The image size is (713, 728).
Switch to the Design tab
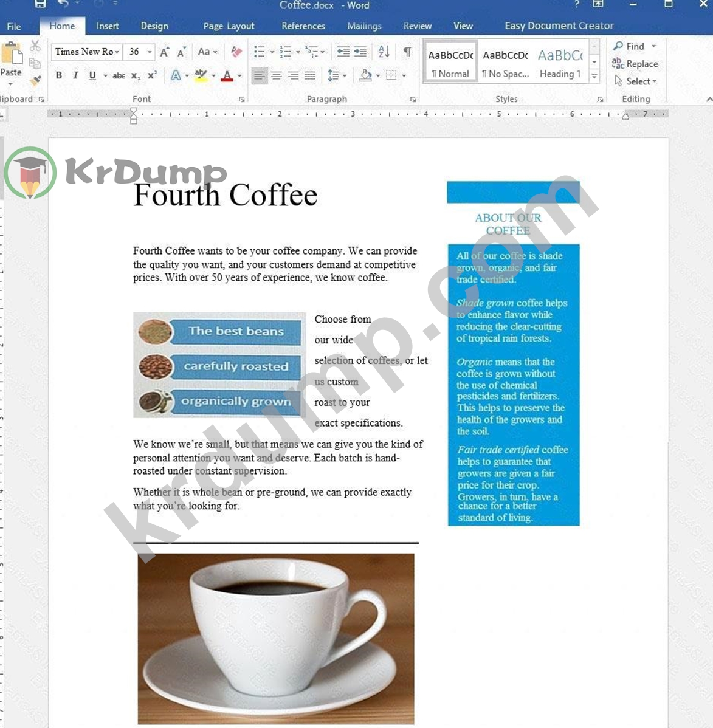[x=154, y=26]
